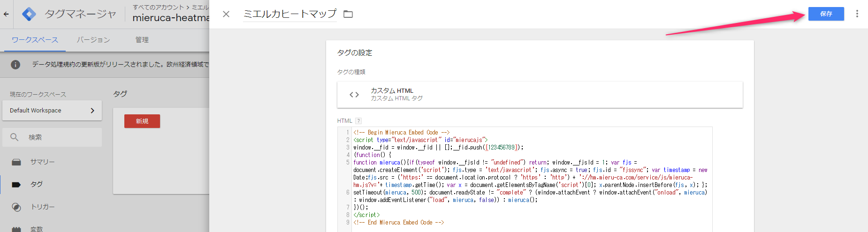Click the closing </script> code line
This screenshot has height=232, width=868.
click(x=366, y=215)
